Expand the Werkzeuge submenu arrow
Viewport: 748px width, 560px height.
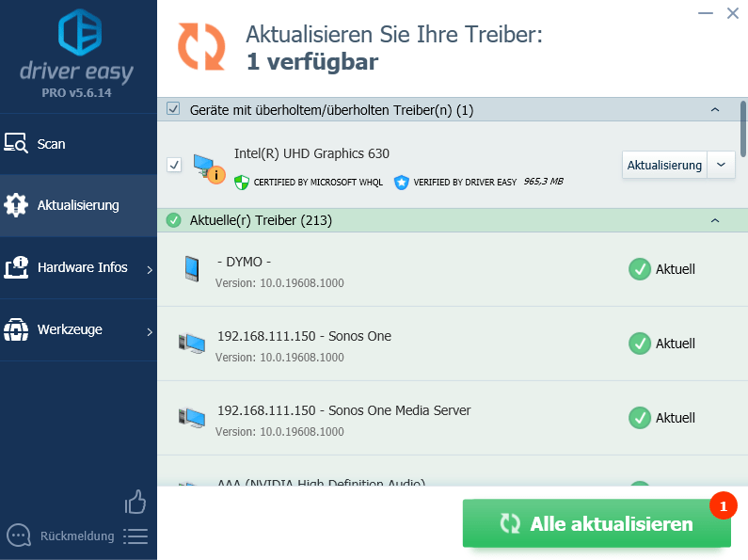pos(150,332)
